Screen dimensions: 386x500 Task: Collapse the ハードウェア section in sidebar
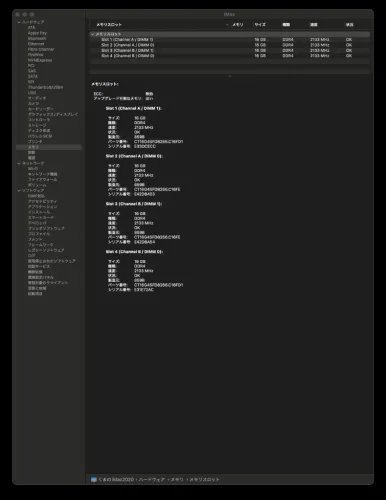coord(19,22)
